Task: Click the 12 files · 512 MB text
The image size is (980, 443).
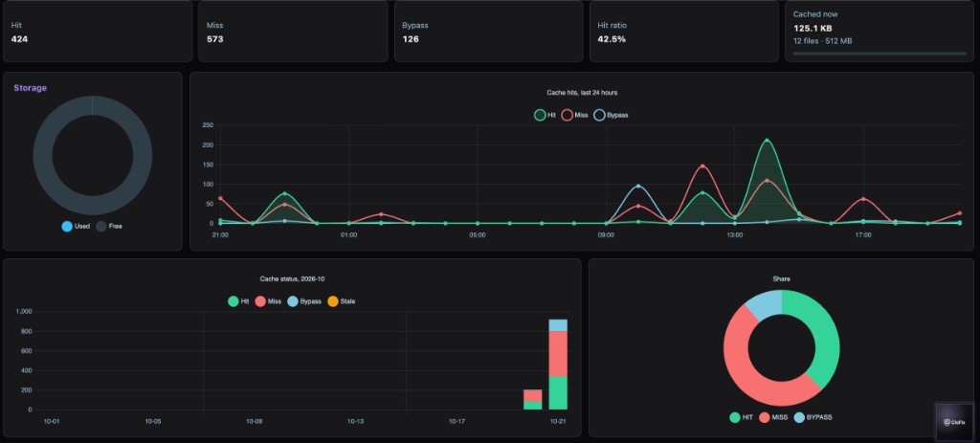Action: (x=822, y=40)
